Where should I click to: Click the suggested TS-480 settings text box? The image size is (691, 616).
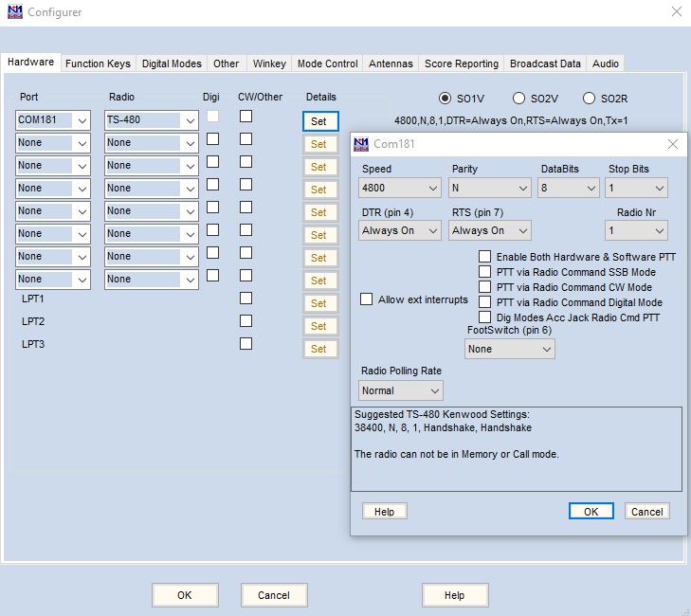coord(516,448)
